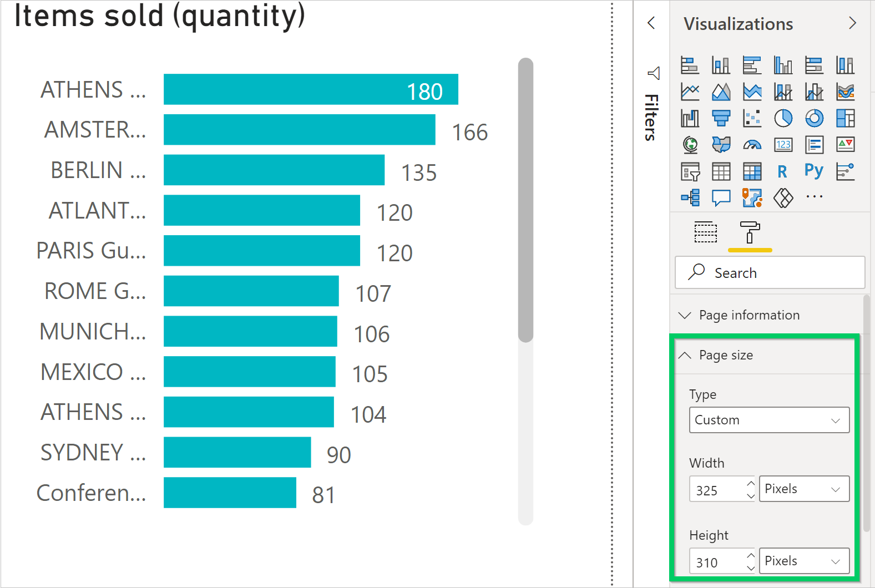Click the Q&A speech bubble visual
The image size is (875, 588).
tap(721, 198)
